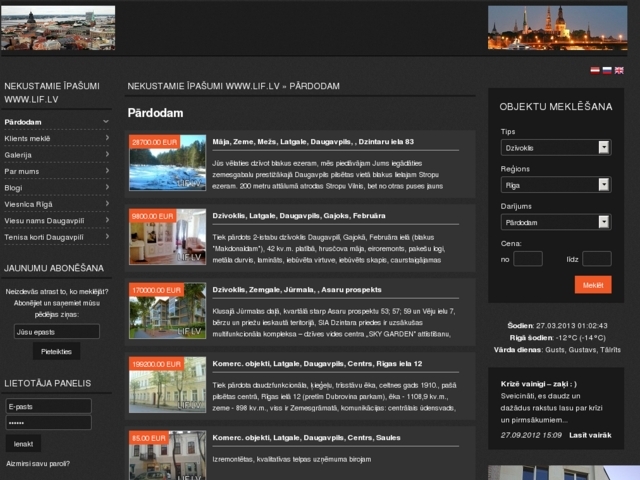This screenshot has width=640, height=480.
Task: Click the Jūsu epasts subscription field
Action: click(56, 331)
